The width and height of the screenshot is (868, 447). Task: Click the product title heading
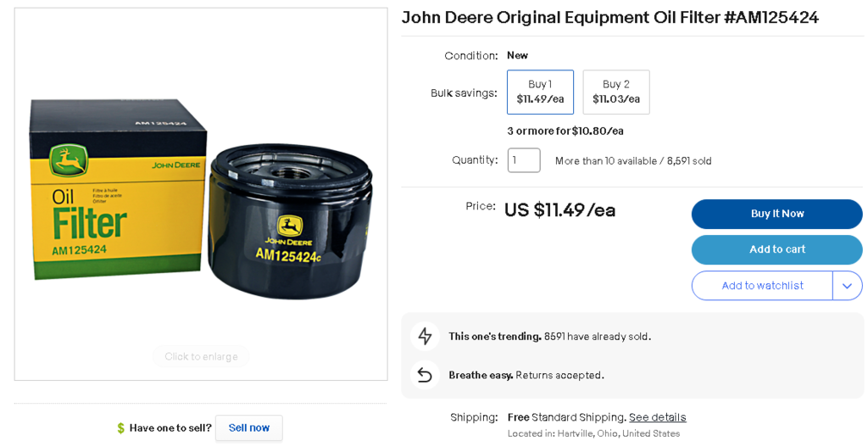click(609, 18)
